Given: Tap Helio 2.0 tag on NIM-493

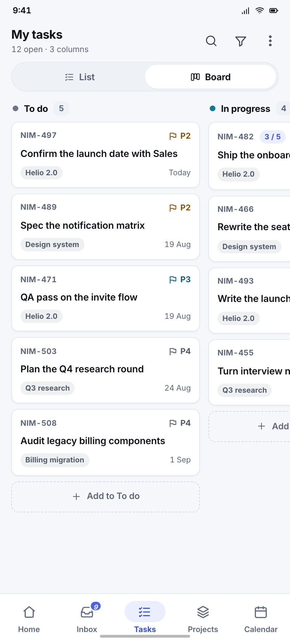Looking at the screenshot, I should [239, 318].
